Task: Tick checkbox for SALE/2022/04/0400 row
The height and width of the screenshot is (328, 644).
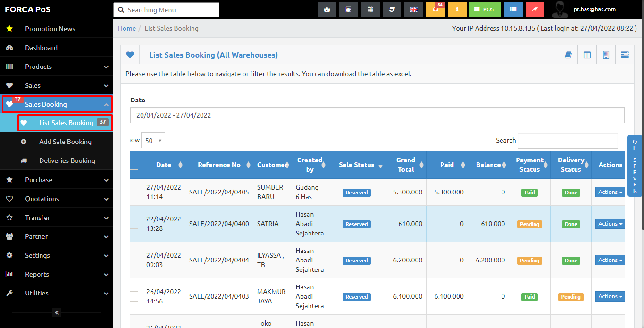Action: pyautogui.click(x=134, y=224)
